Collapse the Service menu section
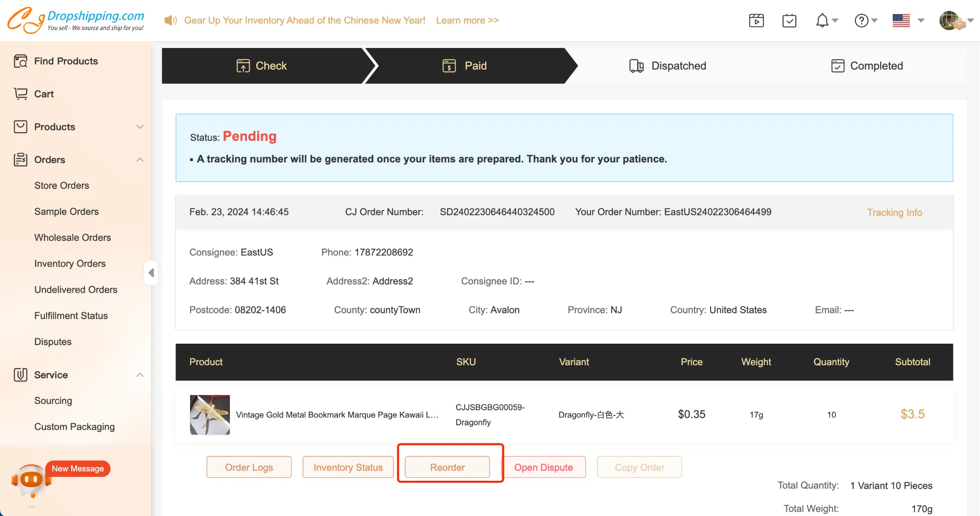 (x=140, y=375)
